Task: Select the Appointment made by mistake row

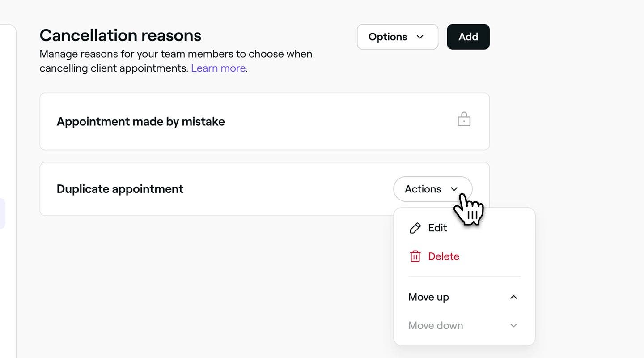Action: 264,121
